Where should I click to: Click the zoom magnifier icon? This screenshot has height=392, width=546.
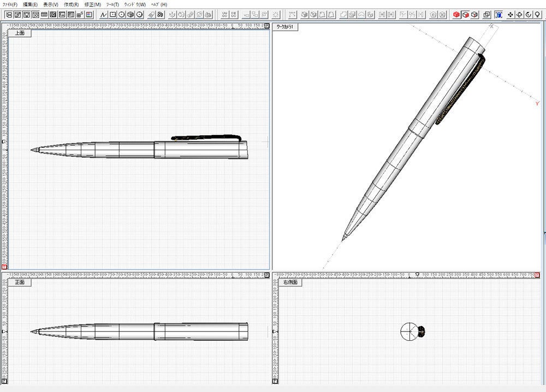[537, 14]
